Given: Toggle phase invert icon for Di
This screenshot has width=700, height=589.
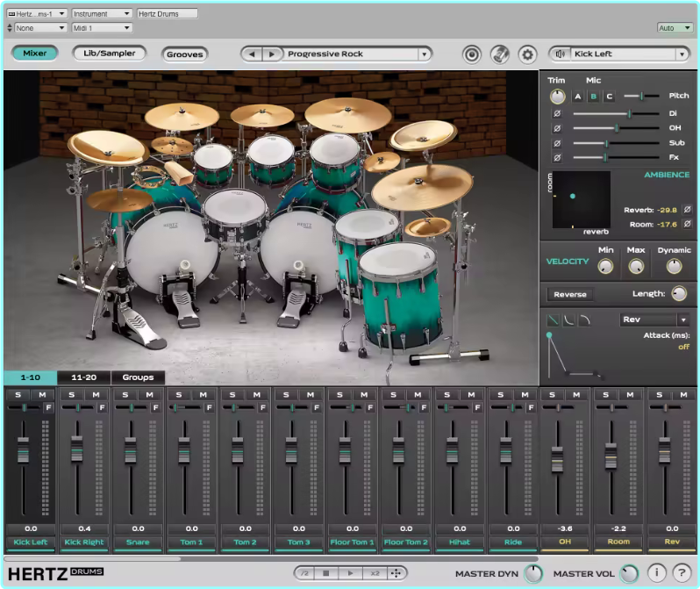Looking at the screenshot, I should 556,114.
